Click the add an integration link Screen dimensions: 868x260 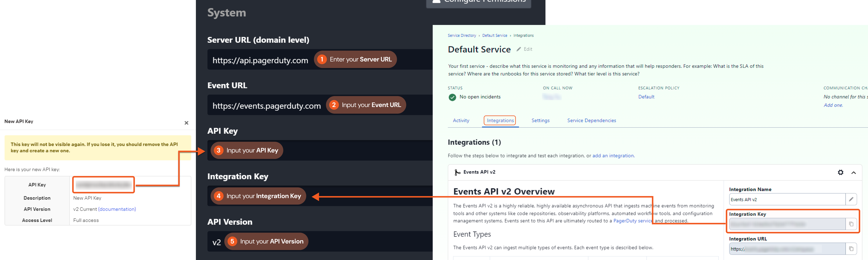pos(613,156)
